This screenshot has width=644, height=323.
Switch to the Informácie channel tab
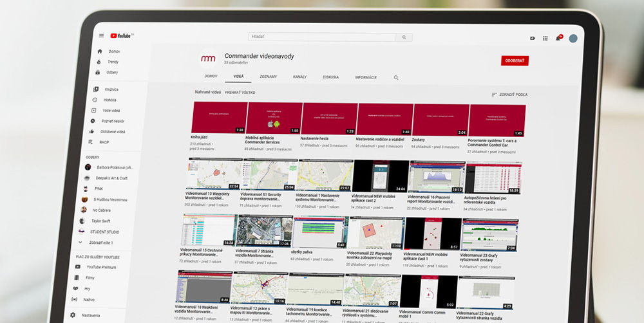[x=366, y=77]
